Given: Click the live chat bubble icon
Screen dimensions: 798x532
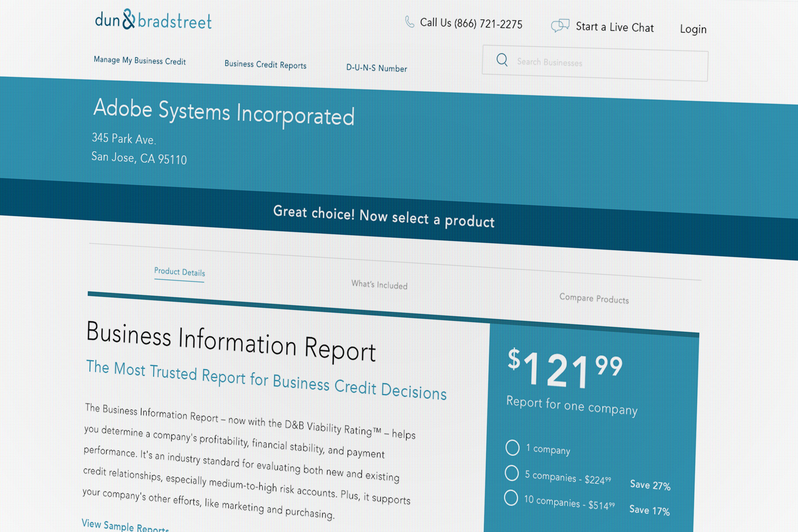Looking at the screenshot, I should (x=560, y=26).
